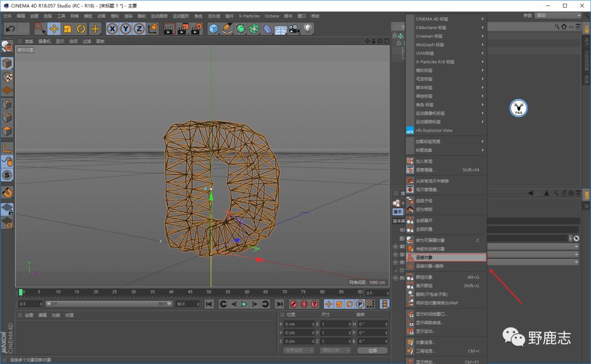The height and width of the screenshot is (364, 591).
Task: Click the Undo arrow icon
Action: click(9, 28)
